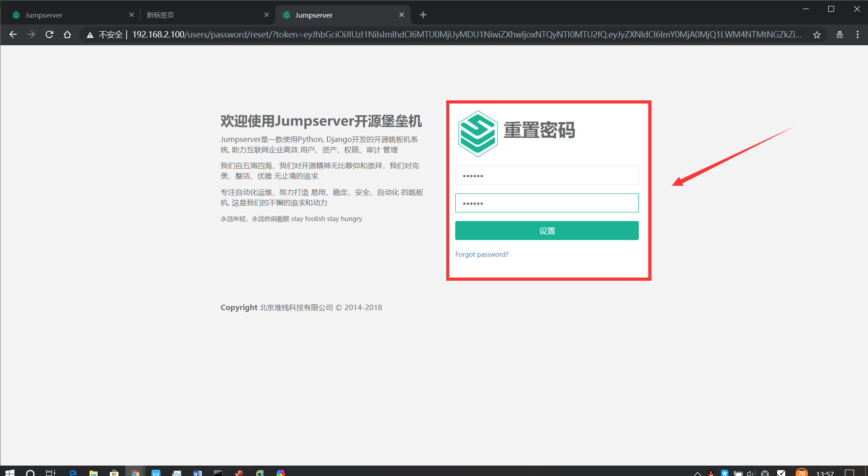The image size is (868, 476).
Task: Minimize the Chrome window
Action: point(806,9)
